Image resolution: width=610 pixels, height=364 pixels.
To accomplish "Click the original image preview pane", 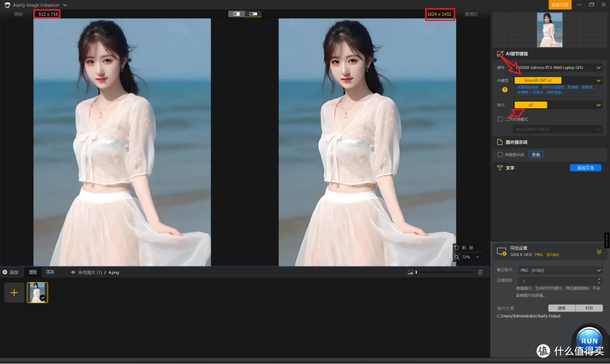I will point(122,142).
